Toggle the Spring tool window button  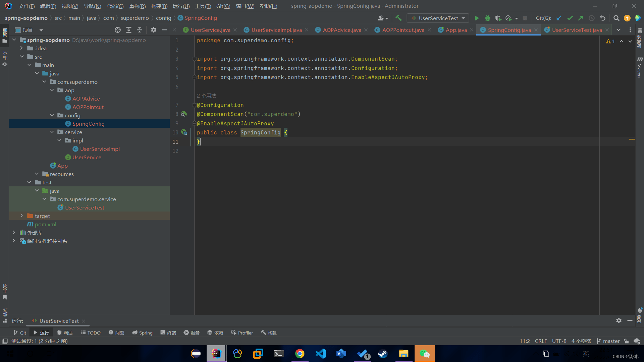click(x=142, y=333)
